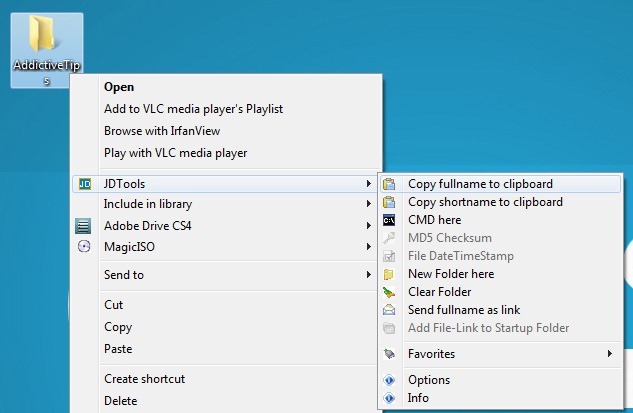Click the Adobe Drive CS4 icon
This screenshot has width=633, height=413.
(x=83, y=226)
